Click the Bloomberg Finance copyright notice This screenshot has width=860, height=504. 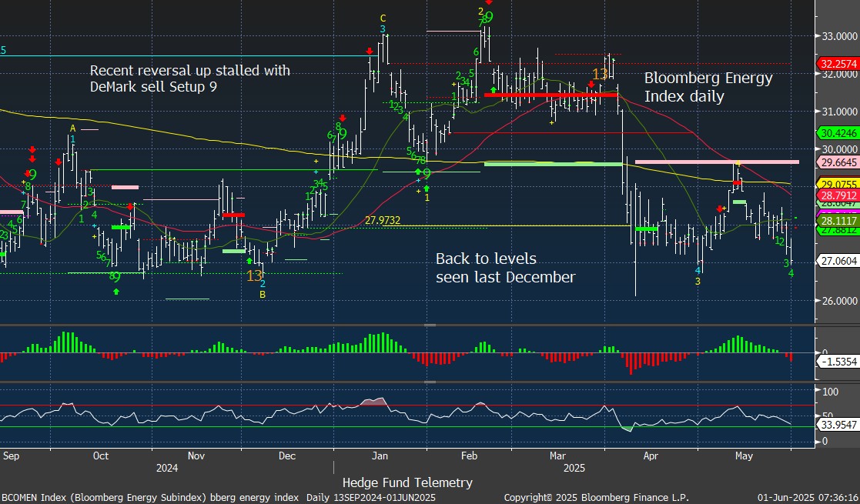click(596, 497)
